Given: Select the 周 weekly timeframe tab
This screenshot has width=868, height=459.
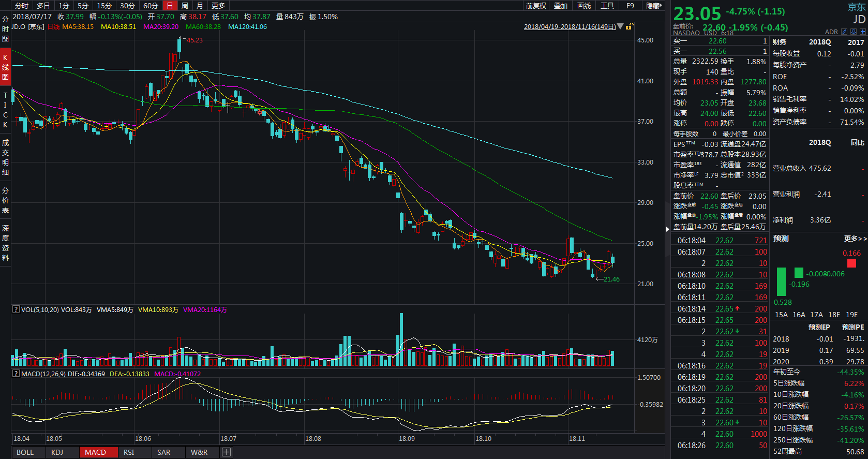Looking at the screenshot, I should point(185,6).
